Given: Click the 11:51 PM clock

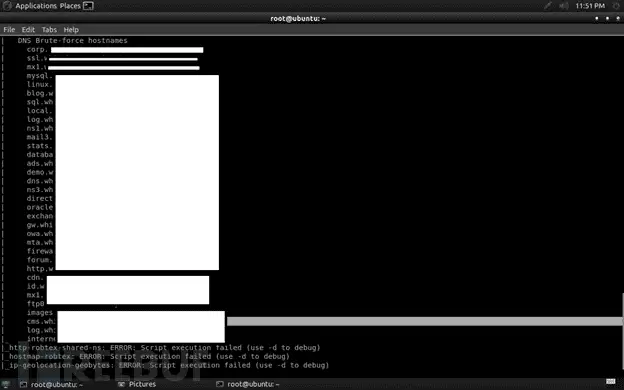Looking at the screenshot, I should pos(590,6).
